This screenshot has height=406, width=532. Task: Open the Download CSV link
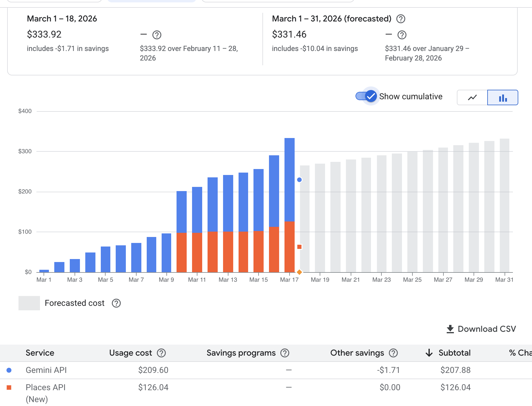487,329
